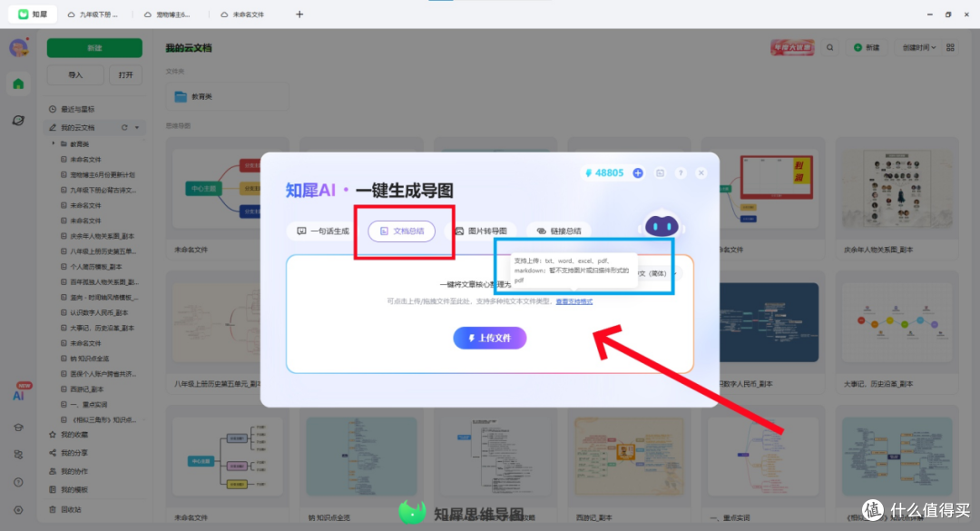Open the dropdown arrow beside 我的云文档
This screenshot has width=980, height=531.
(137, 128)
